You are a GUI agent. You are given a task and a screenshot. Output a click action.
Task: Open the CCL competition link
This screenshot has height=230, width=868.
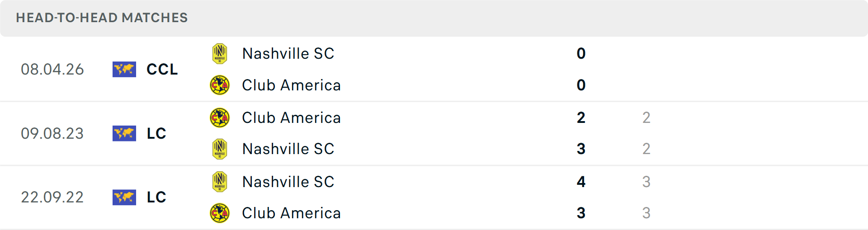[x=162, y=70]
